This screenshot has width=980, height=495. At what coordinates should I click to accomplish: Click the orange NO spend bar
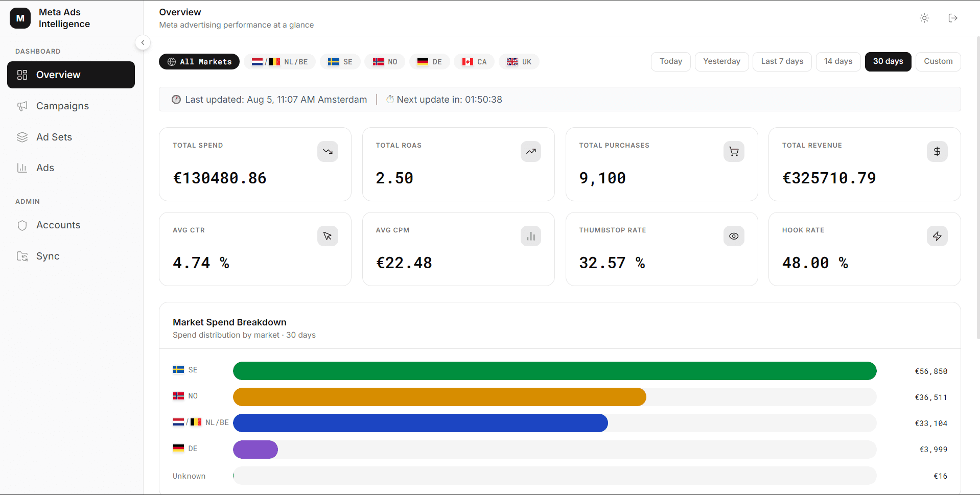(x=439, y=397)
